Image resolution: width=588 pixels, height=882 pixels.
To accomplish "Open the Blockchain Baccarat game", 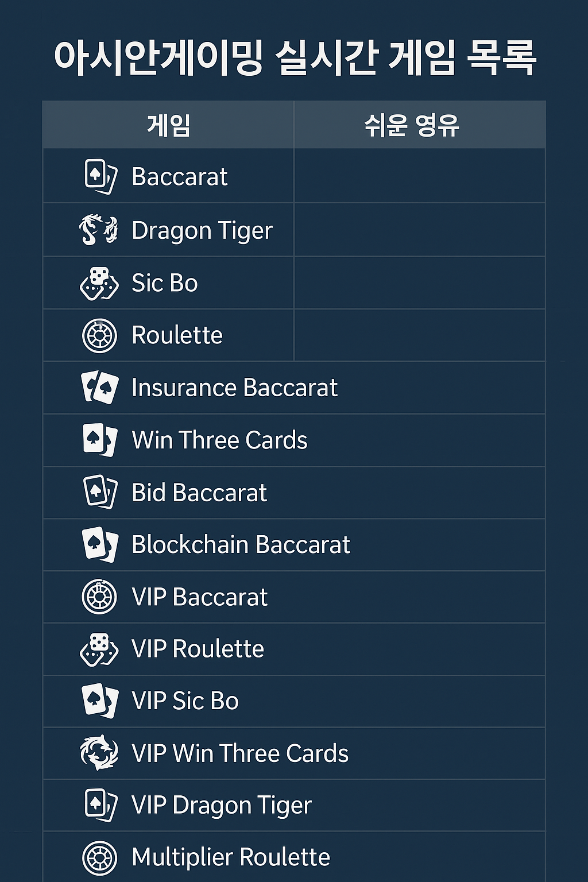I will (294, 545).
